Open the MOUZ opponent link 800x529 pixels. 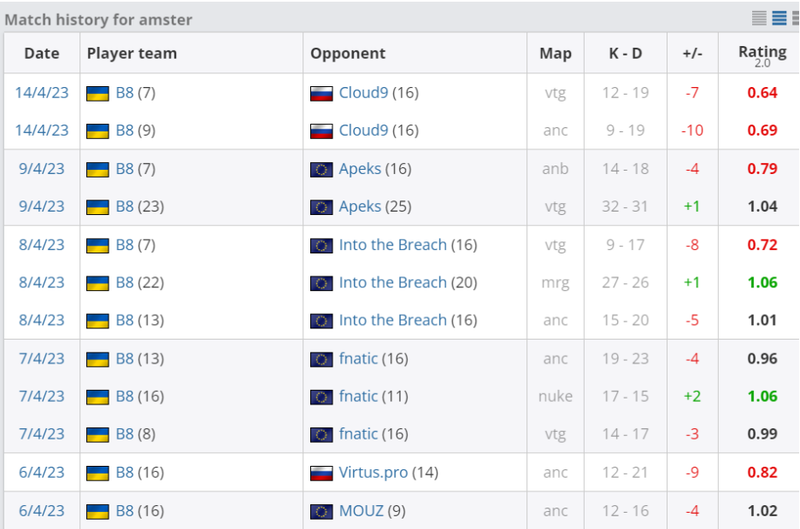(x=361, y=511)
